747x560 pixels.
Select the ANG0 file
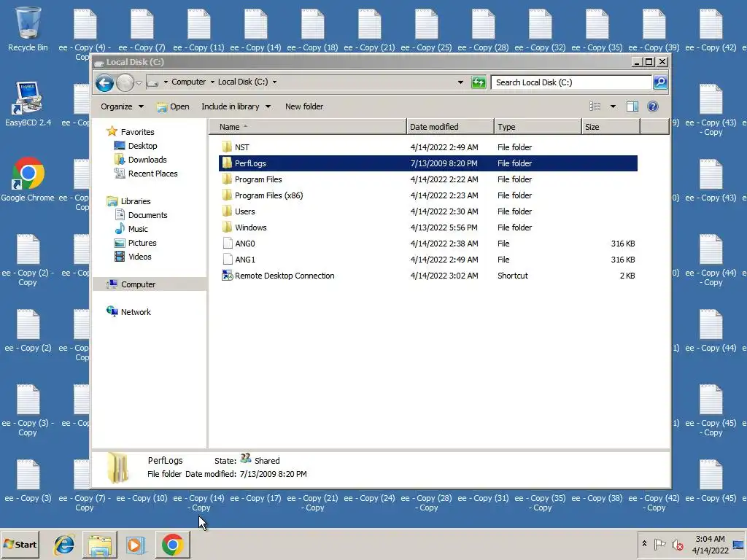(245, 244)
